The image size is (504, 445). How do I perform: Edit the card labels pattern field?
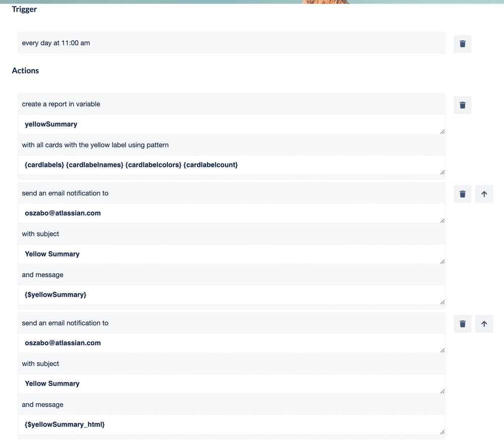pos(231,165)
